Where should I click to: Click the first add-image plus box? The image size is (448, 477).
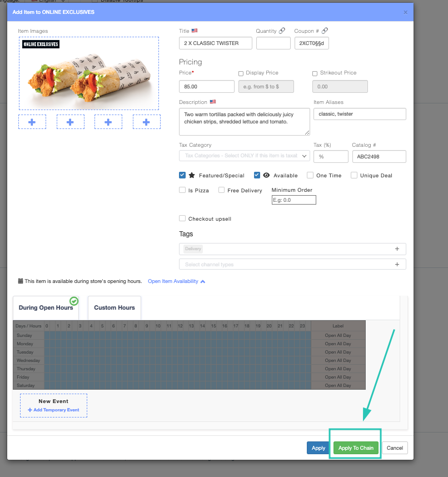(32, 122)
